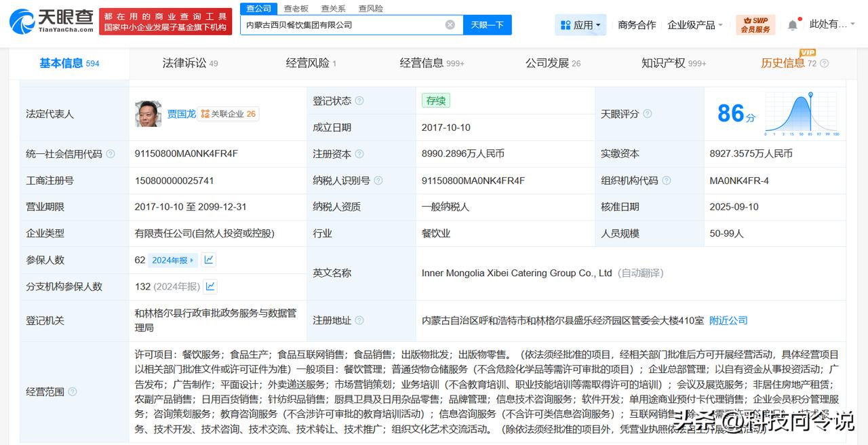Clear the search box with X icon
This screenshot has width=868, height=445.
pos(450,24)
